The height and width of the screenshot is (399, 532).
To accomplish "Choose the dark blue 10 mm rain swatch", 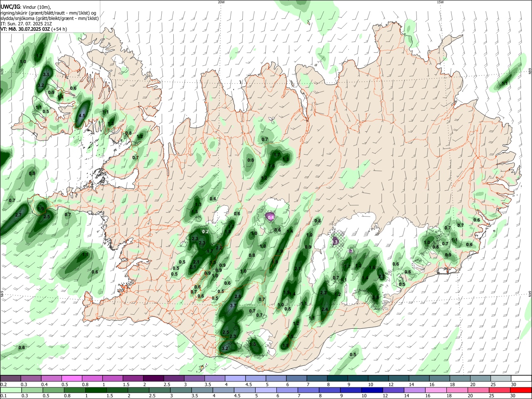I will [x=372, y=390].
